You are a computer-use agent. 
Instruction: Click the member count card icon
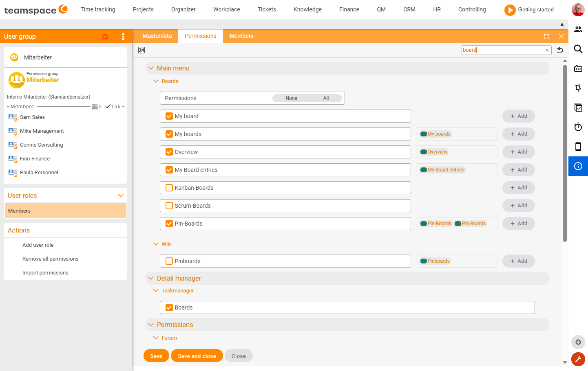tap(95, 107)
